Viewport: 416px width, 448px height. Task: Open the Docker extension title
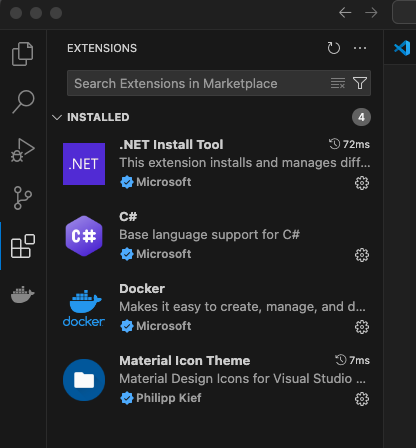point(142,289)
